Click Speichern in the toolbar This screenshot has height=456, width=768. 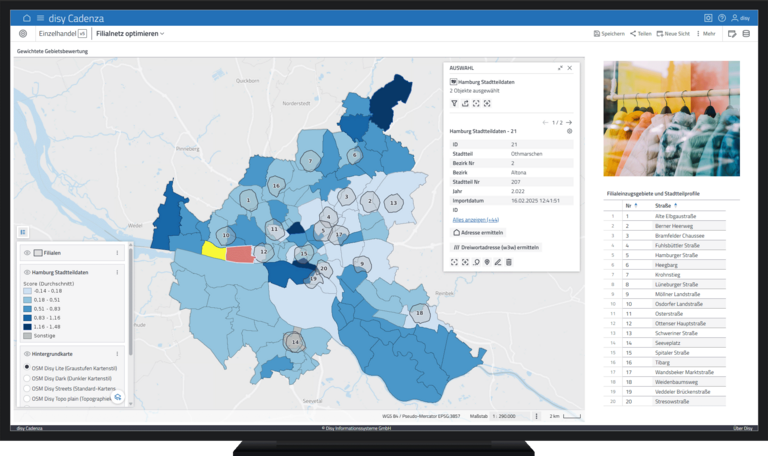(x=608, y=34)
